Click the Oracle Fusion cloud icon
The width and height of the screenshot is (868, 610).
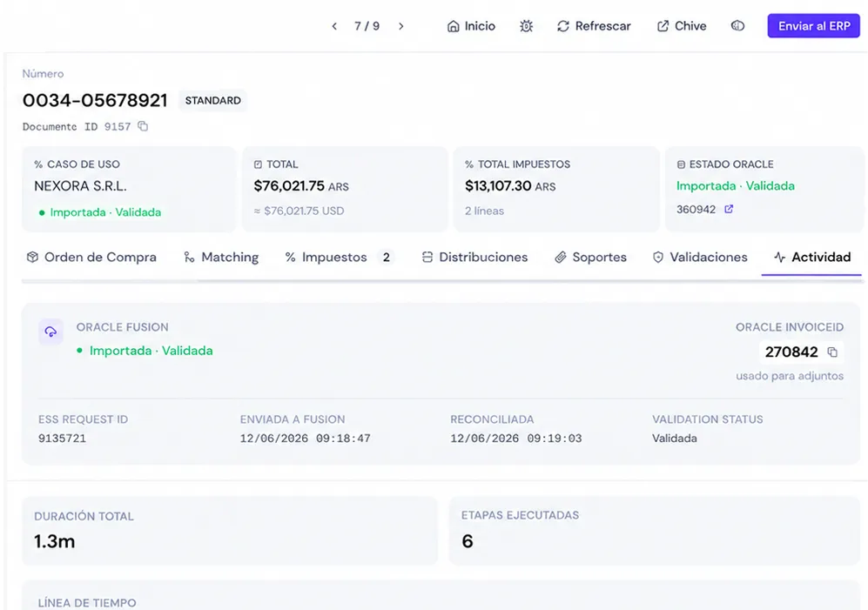(50, 332)
